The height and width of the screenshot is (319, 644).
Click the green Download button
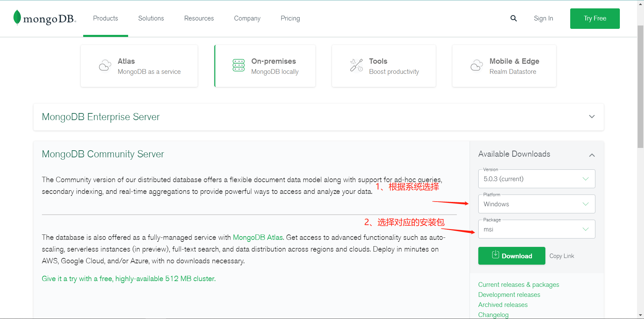point(512,256)
